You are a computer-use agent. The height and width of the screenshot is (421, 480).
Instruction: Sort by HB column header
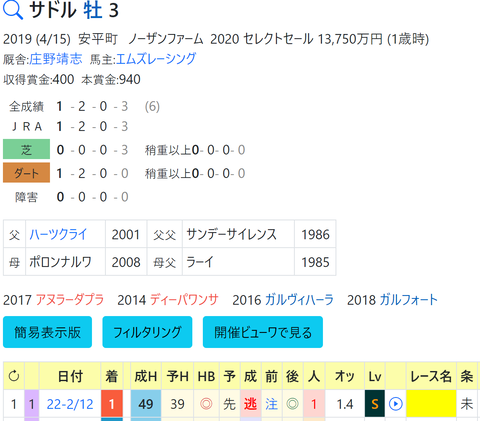[206, 376]
